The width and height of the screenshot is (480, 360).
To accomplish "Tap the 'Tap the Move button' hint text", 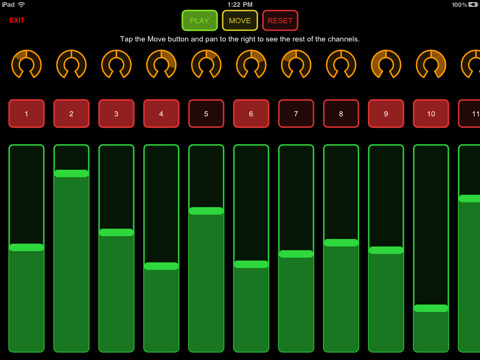I will pos(240,39).
